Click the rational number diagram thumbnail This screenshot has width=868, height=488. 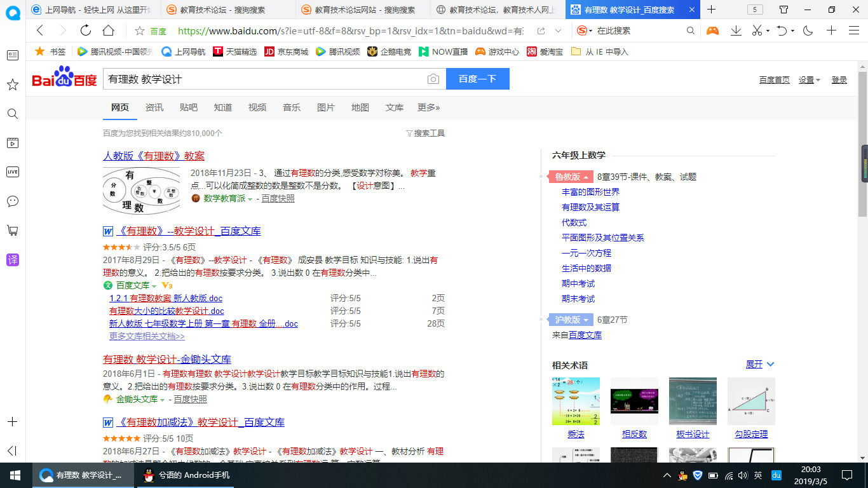click(142, 191)
